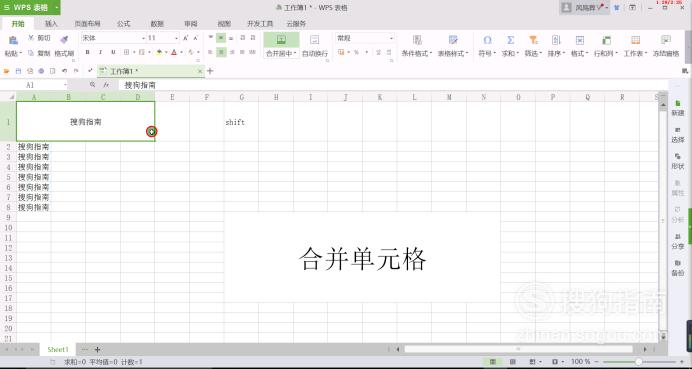Click the undo arrow in quick access toolbar
692x369 pixels.
pos(64,71)
